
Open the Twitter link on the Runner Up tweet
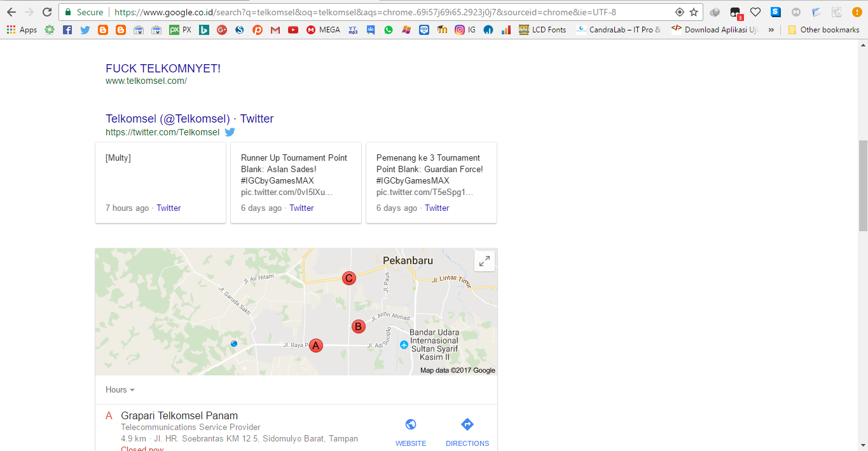pos(301,208)
